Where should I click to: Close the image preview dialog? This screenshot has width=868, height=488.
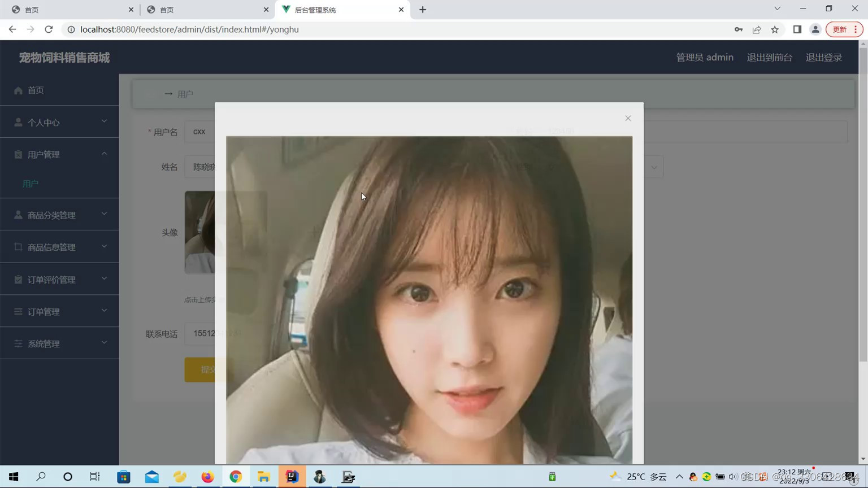(628, 118)
